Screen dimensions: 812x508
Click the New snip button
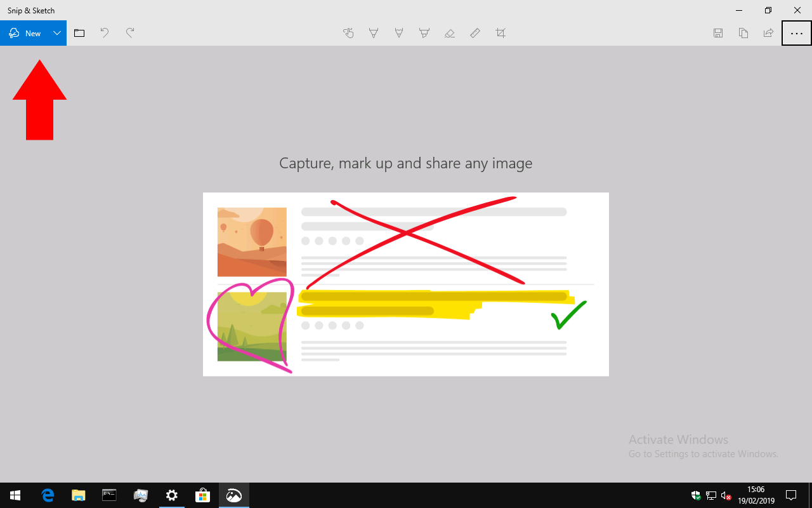coord(24,33)
